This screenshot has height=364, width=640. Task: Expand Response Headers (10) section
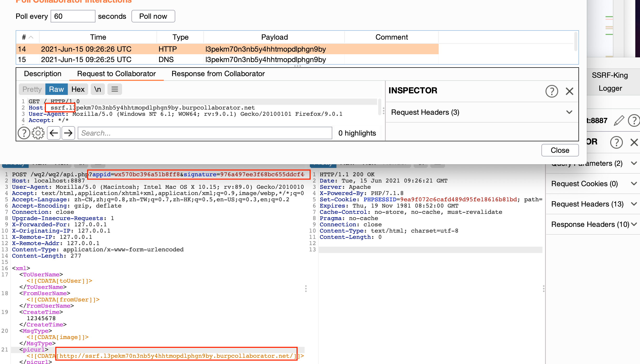tap(593, 224)
